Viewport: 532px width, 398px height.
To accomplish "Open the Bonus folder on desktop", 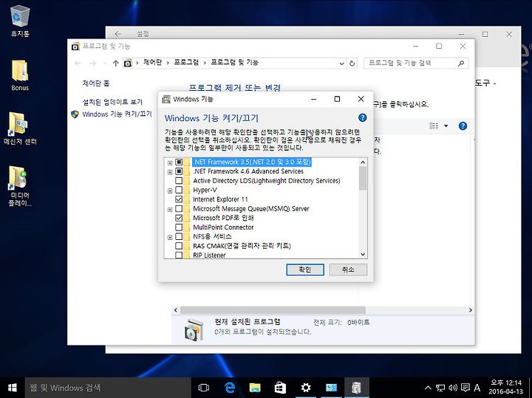I will (x=20, y=75).
